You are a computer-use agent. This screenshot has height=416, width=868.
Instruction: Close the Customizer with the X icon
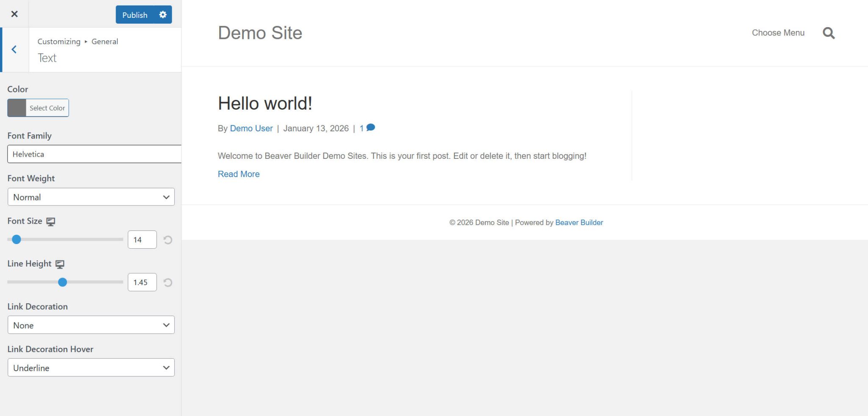point(14,14)
